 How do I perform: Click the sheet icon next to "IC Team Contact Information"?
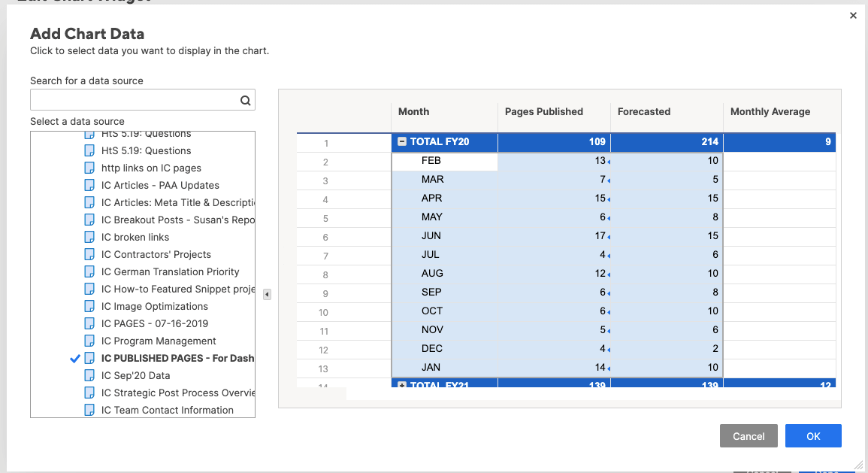[89, 410]
